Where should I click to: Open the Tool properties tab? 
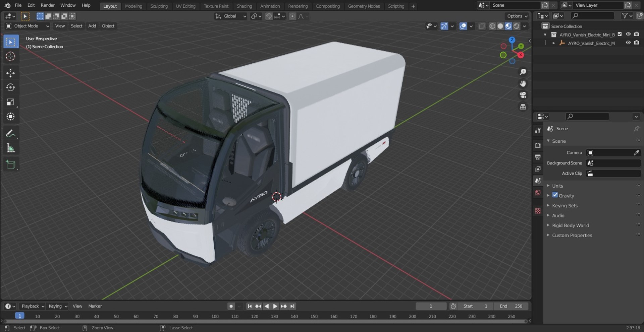point(538,130)
